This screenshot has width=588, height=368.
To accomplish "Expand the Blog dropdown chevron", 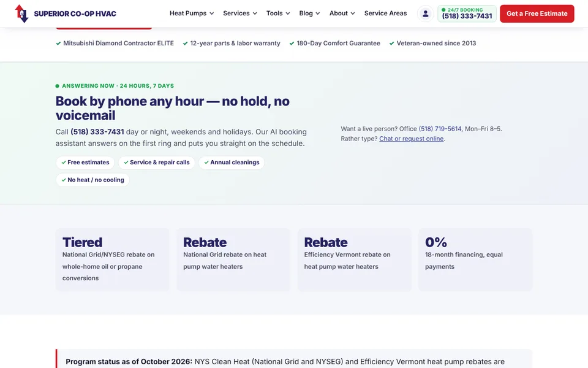I will tap(318, 13).
